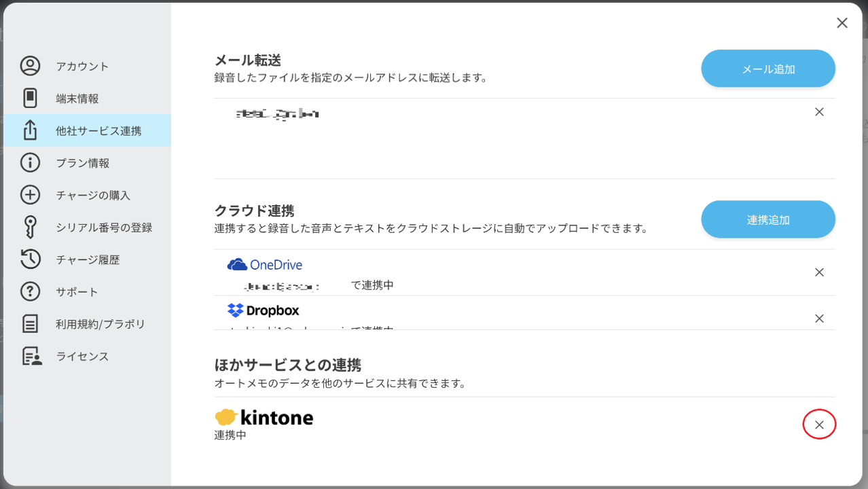Disconnect the kintone integration

point(819,425)
